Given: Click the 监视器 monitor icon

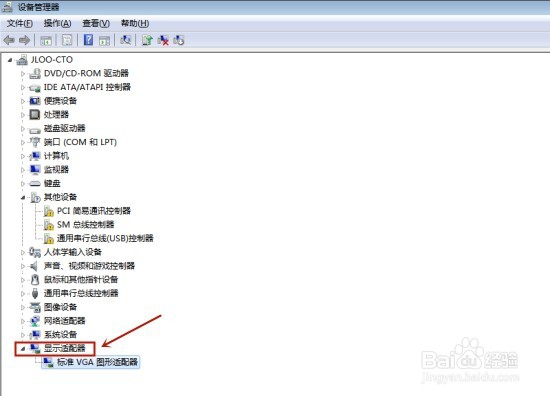Looking at the screenshot, I should tap(35, 169).
